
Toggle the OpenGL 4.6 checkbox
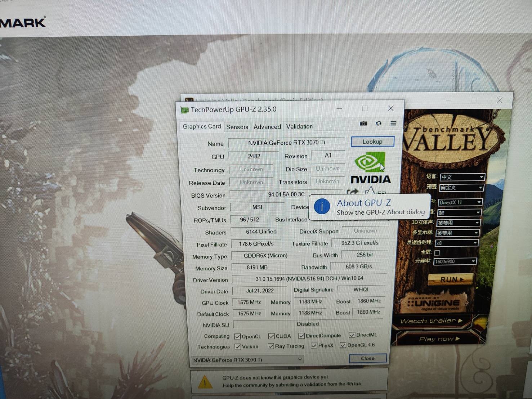tap(343, 345)
